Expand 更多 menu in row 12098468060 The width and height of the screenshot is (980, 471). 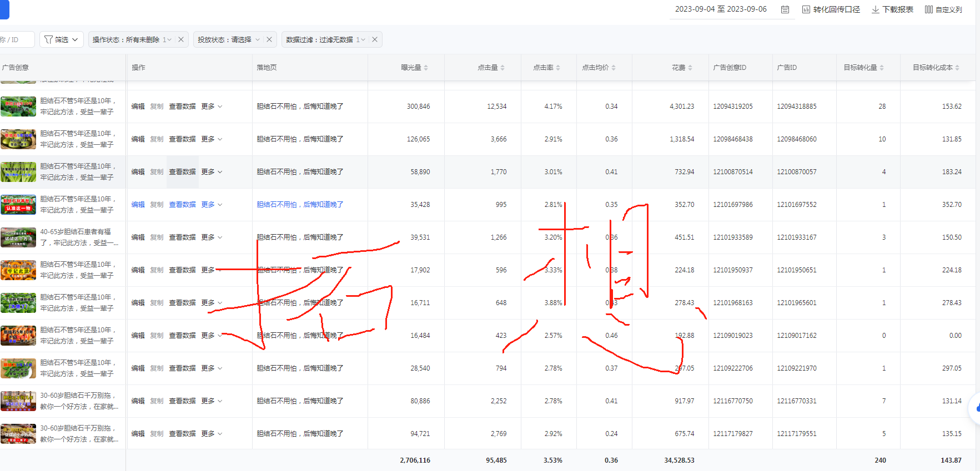click(x=212, y=139)
